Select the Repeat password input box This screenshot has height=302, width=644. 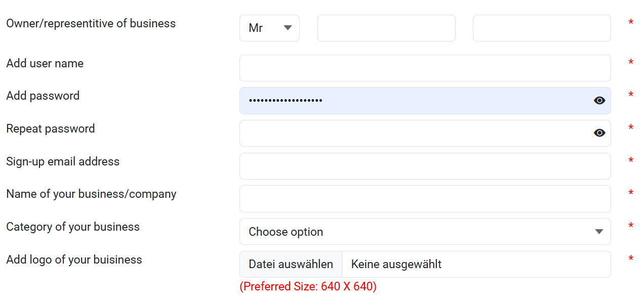pyautogui.click(x=415, y=133)
